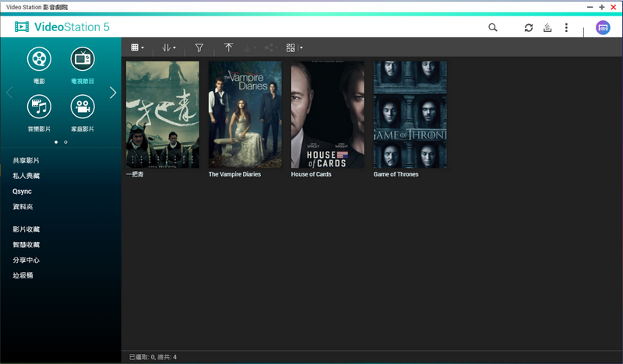Click the upload arrow button
Screen dimensions: 623x364
(x=228, y=47)
